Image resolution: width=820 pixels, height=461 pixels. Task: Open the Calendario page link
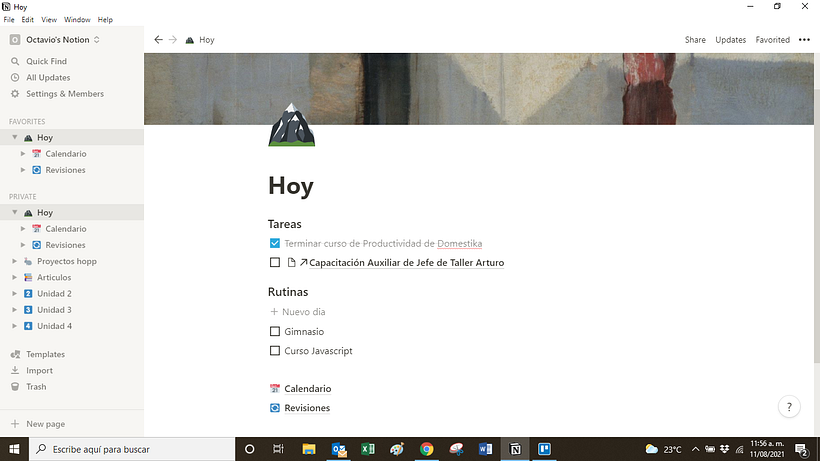(307, 389)
